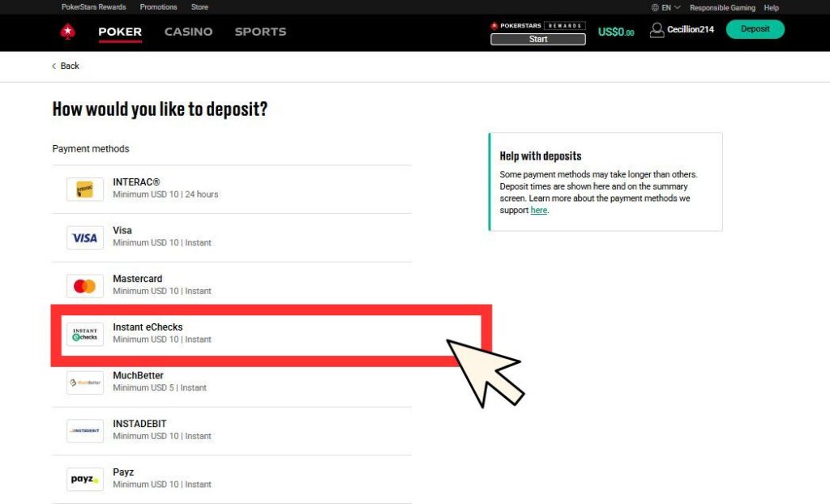The image size is (830, 504).
Task: Click the MuchBetter logo icon
Action: [84, 382]
